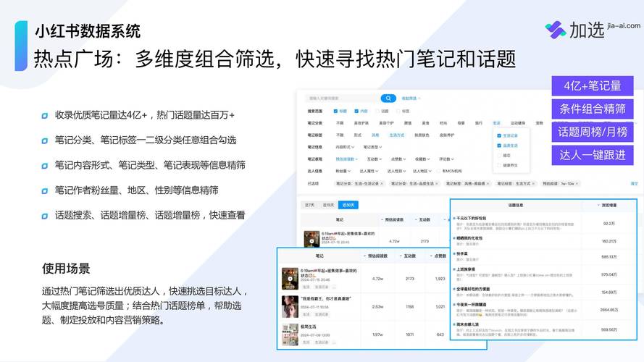
Task: Open the 千元以下的好包包 topic
Action: point(471,219)
